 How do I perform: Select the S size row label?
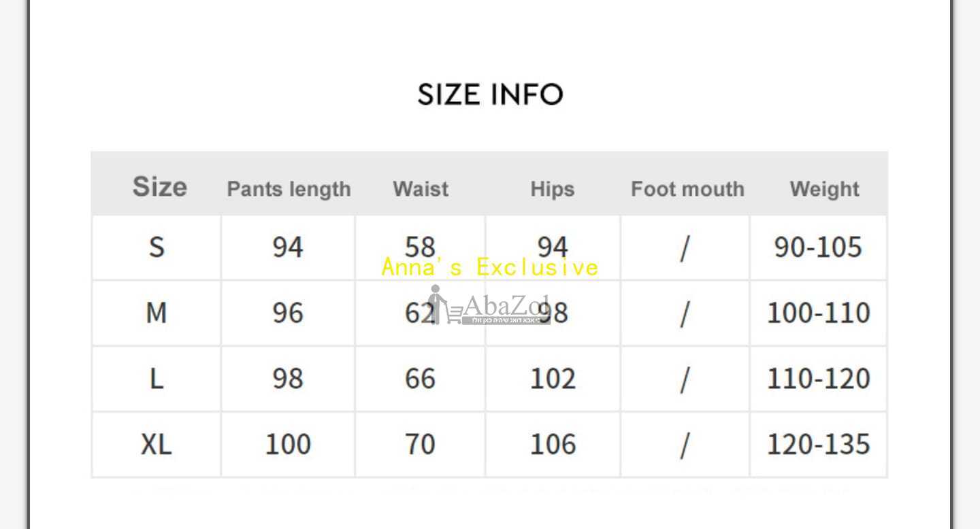click(157, 247)
